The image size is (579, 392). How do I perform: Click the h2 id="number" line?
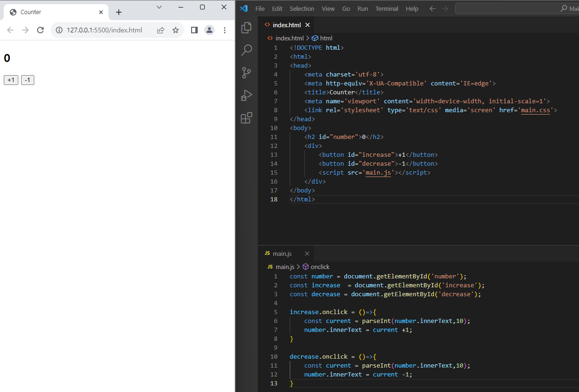pos(344,137)
